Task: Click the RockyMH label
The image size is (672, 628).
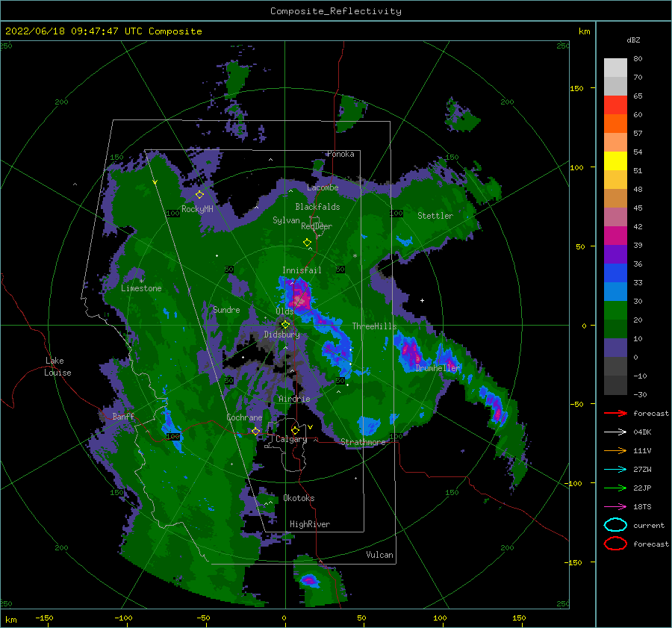Action: point(197,209)
